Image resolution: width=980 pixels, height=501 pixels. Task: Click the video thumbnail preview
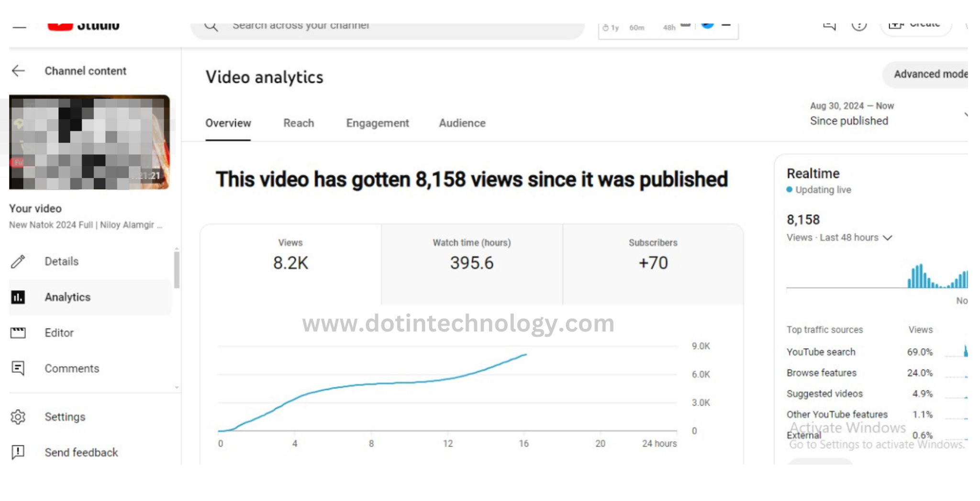pos(89,142)
